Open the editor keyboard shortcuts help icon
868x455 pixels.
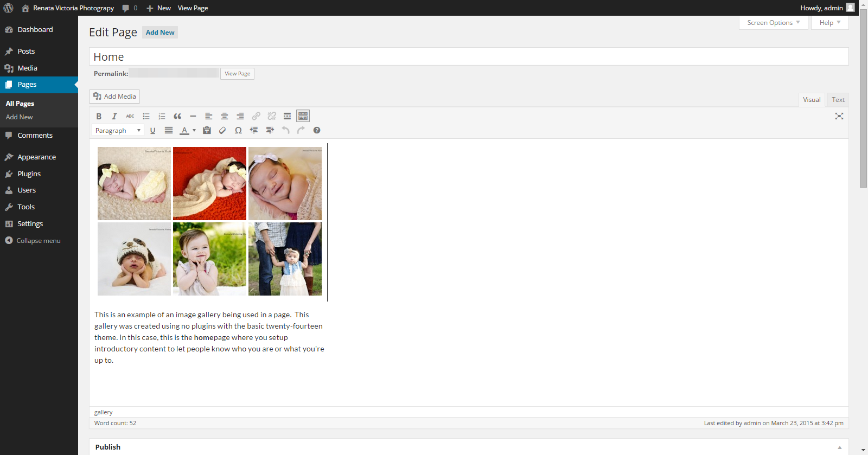[317, 130]
